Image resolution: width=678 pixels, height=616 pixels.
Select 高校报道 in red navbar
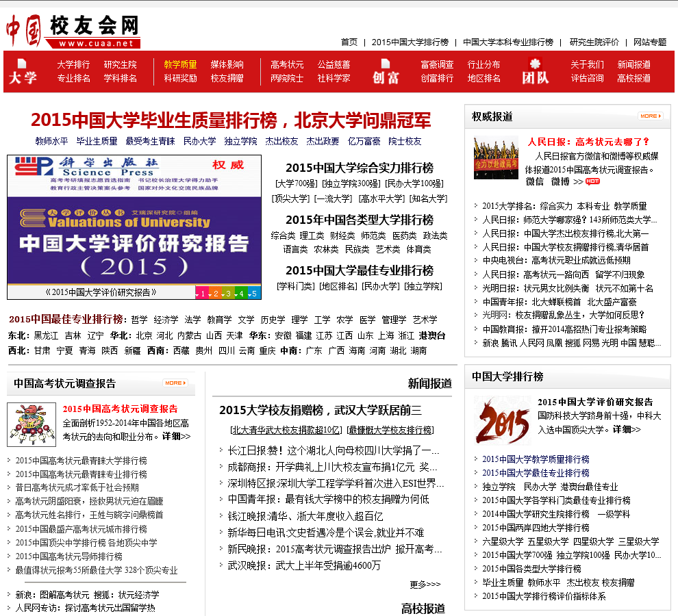coord(634,78)
